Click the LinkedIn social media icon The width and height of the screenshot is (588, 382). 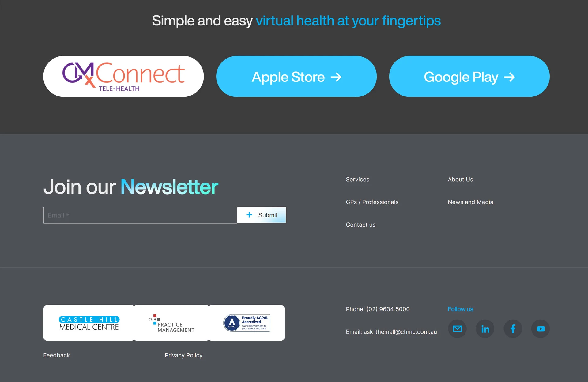[484, 328]
